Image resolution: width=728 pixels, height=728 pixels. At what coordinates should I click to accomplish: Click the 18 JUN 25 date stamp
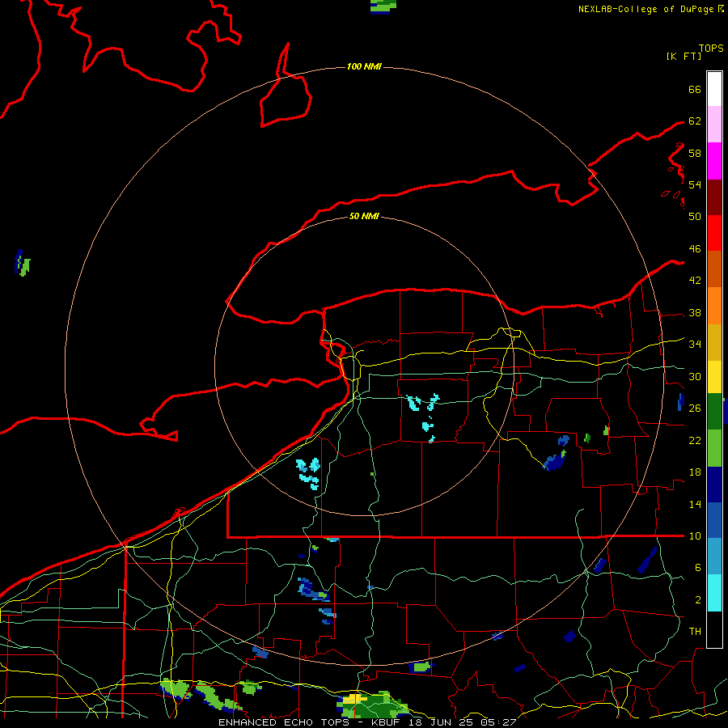(x=442, y=722)
